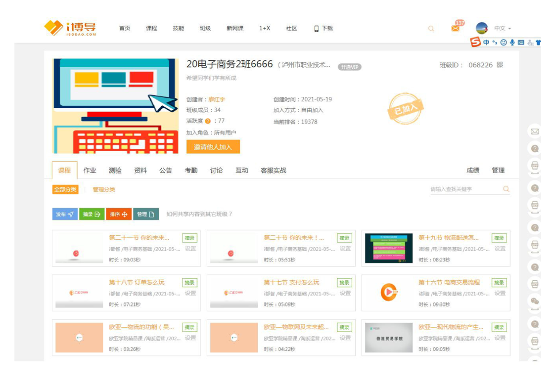Viewport: 555px width, 392px height.
Task: Toggle Sogou Chinese/English input mode
Action: tap(486, 43)
